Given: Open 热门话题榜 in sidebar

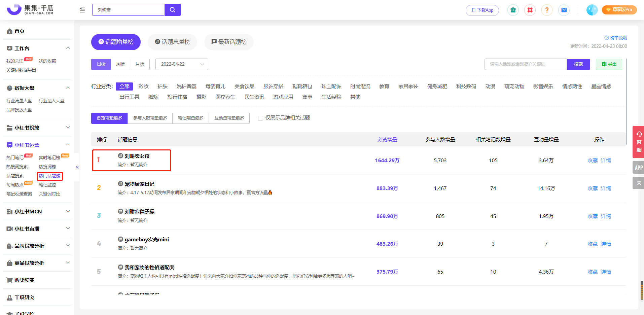Looking at the screenshot, I should (x=50, y=176).
